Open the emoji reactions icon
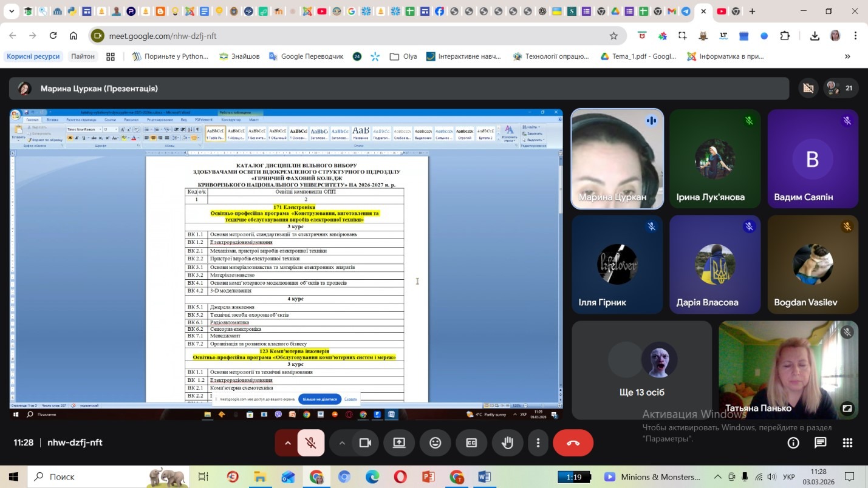Viewport: 868px width, 488px height. (435, 443)
